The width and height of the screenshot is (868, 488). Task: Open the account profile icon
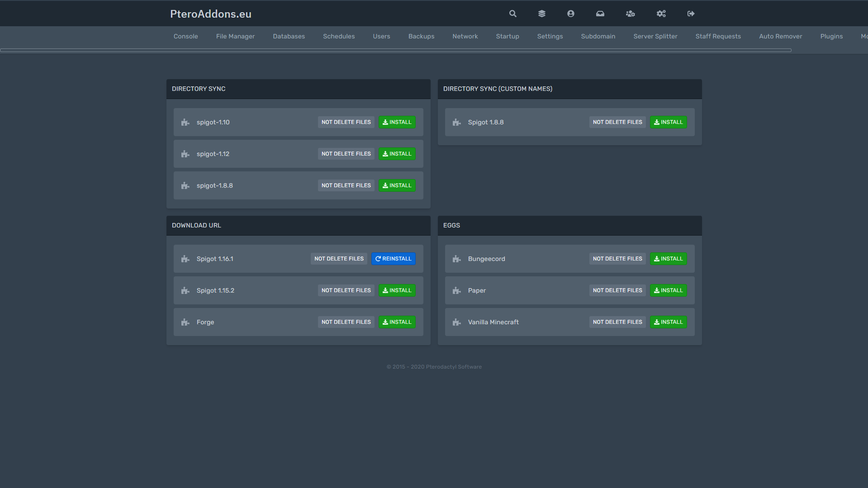pyautogui.click(x=570, y=14)
